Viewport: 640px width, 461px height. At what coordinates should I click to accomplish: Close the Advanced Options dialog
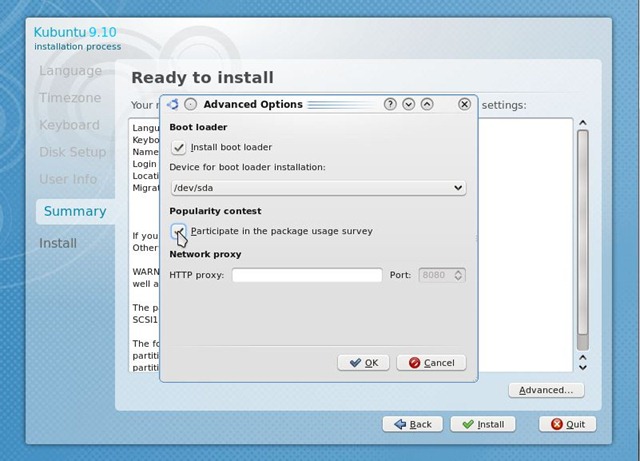point(464,105)
